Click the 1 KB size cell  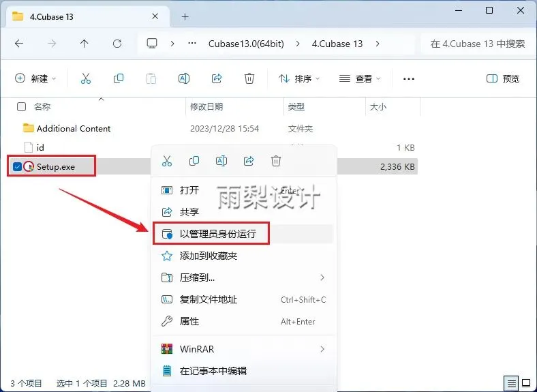[406, 148]
